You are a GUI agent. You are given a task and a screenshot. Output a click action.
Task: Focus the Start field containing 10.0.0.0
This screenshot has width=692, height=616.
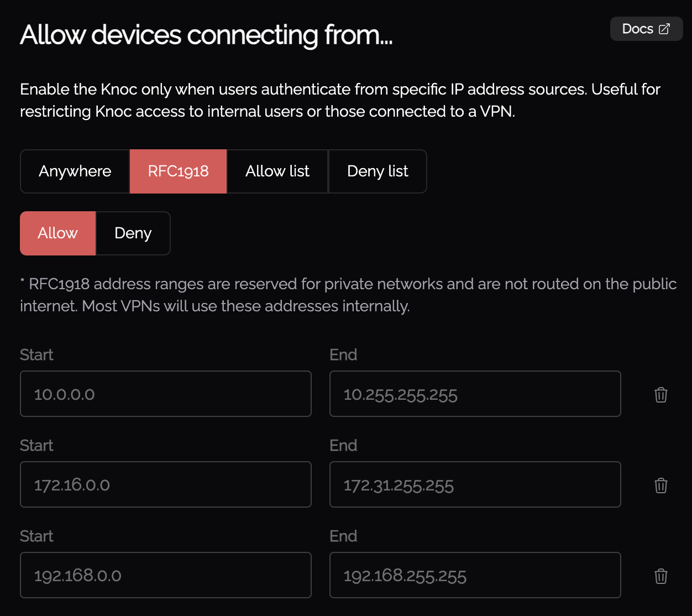(166, 394)
